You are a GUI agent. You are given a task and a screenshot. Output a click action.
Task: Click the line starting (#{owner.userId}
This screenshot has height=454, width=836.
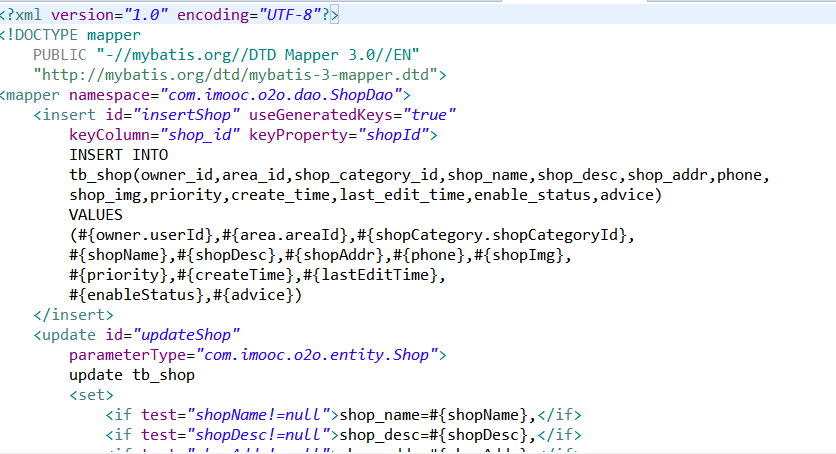coord(352,235)
